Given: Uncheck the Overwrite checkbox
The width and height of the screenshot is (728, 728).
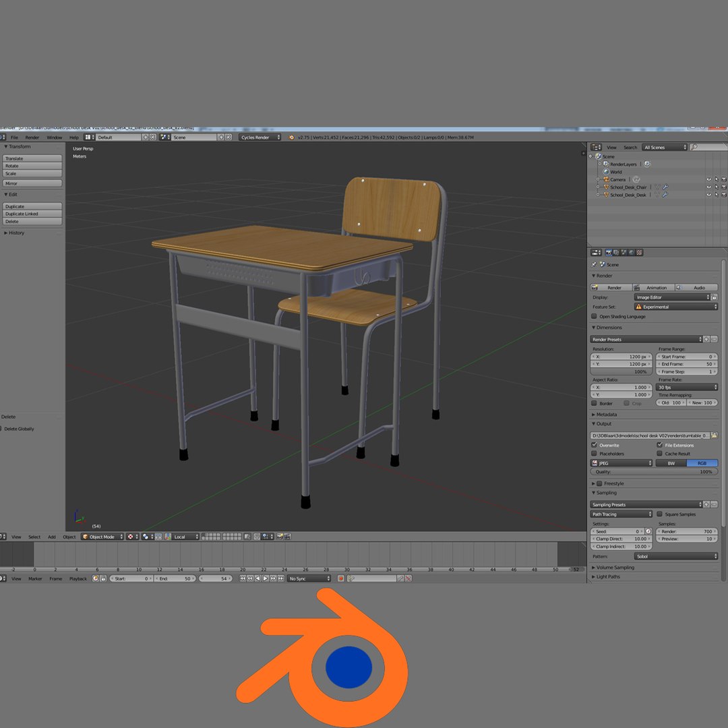Looking at the screenshot, I should pos(594,445).
